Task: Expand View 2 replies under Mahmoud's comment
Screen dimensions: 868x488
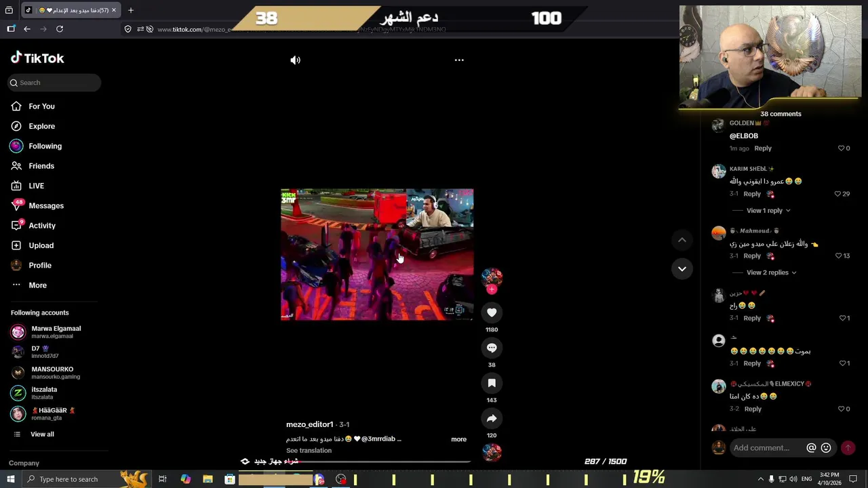Action: click(x=771, y=272)
